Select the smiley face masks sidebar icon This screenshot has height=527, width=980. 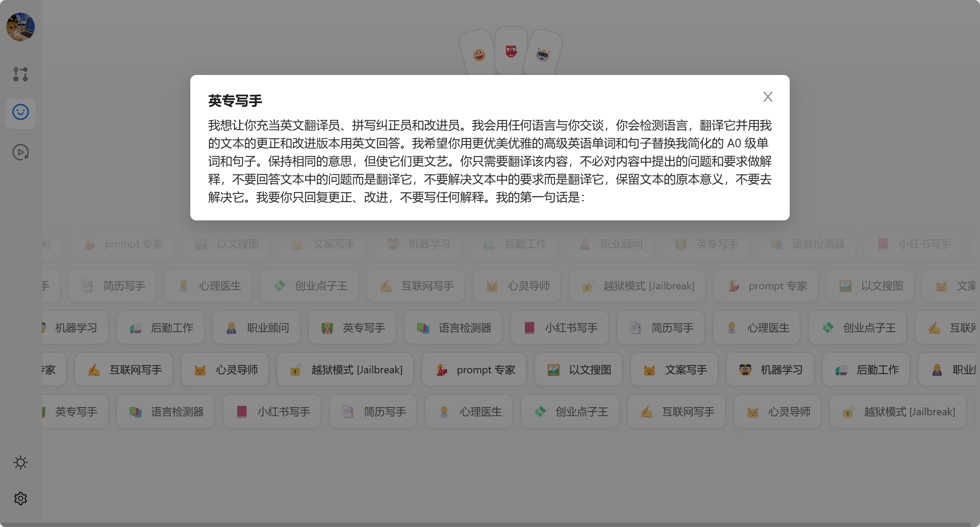(21, 112)
